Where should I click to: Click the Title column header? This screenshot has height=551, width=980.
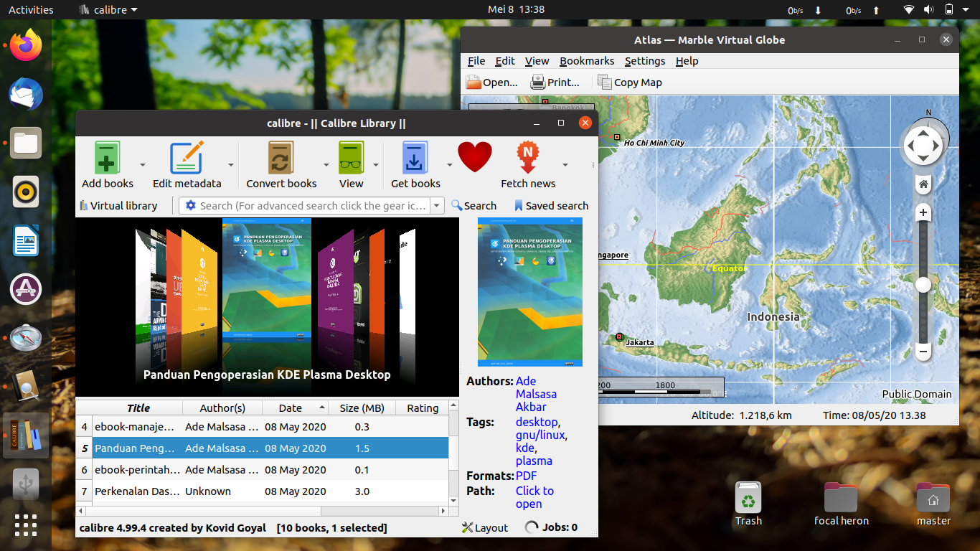(x=138, y=408)
